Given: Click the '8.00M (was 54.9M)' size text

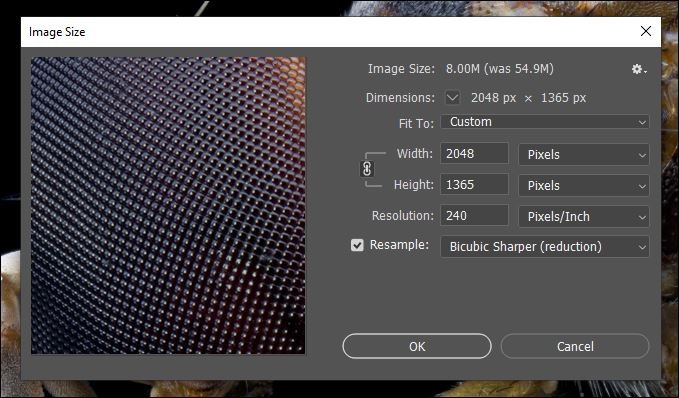Looking at the screenshot, I should click(500, 69).
